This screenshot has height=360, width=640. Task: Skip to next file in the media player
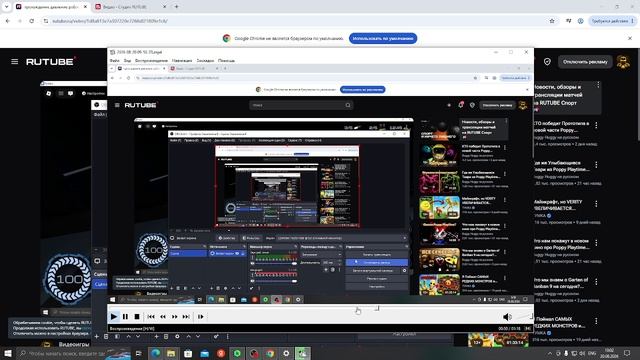coord(186,316)
